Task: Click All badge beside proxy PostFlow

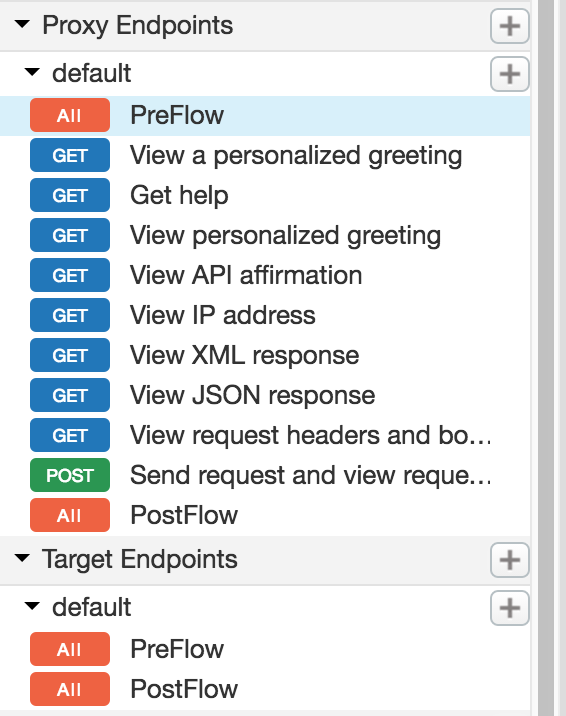Action: pos(70,516)
